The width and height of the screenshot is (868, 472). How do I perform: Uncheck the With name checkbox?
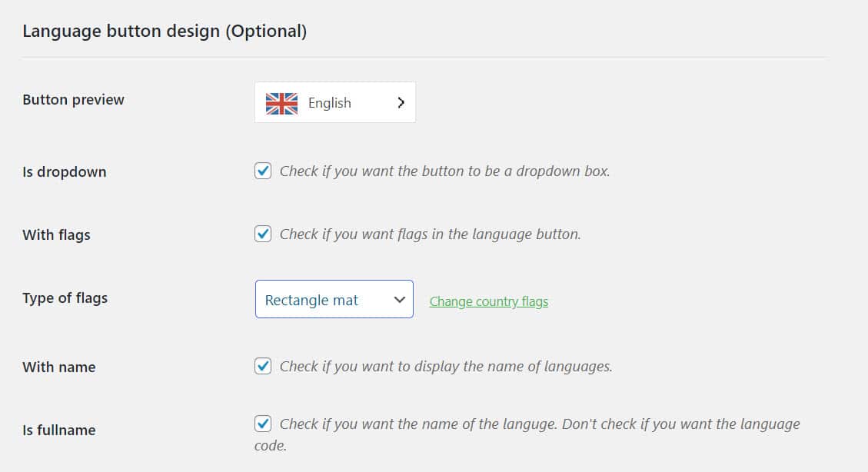(262, 366)
